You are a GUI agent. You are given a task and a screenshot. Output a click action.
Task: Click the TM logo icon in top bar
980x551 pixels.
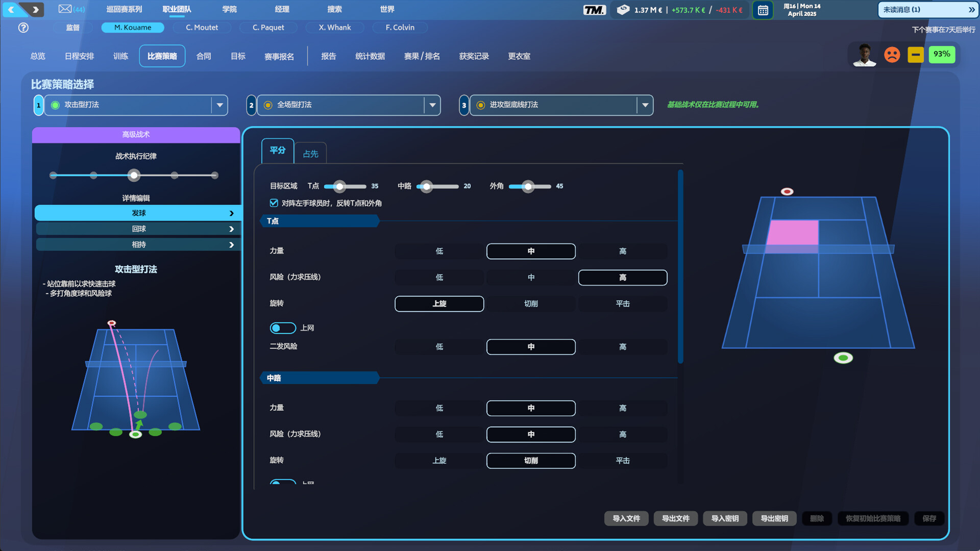(594, 9)
